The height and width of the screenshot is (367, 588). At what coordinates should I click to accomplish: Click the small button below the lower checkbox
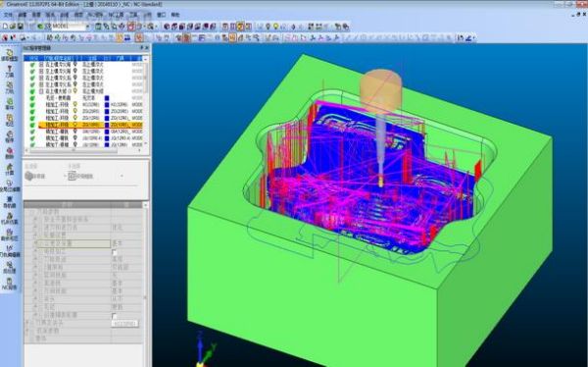click(x=124, y=324)
